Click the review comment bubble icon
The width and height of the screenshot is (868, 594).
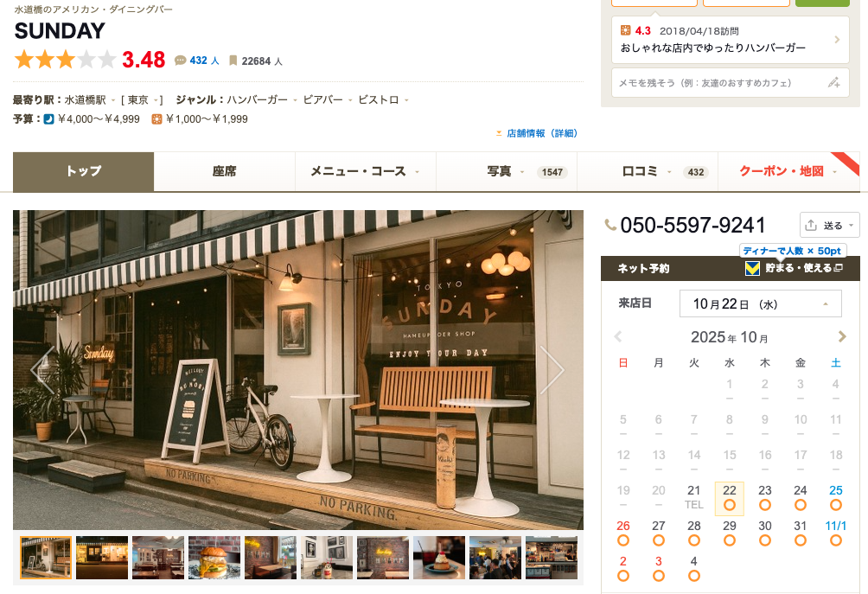coord(180,61)
